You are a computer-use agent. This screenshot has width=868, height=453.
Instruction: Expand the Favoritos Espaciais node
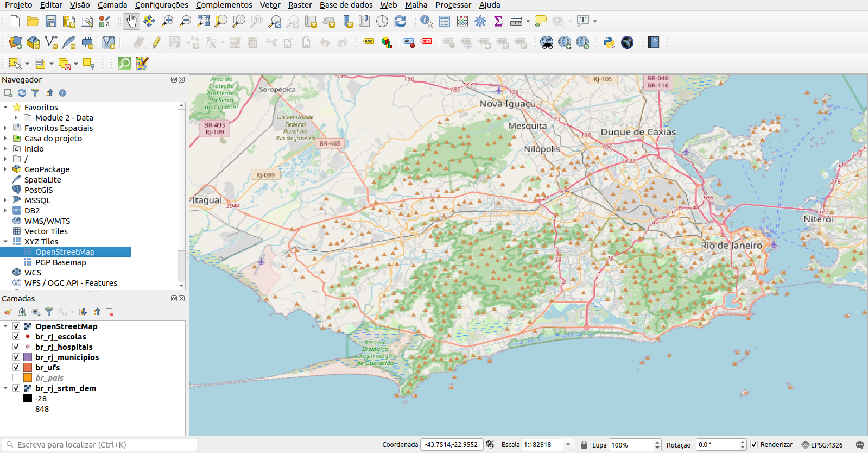[5, 128]
